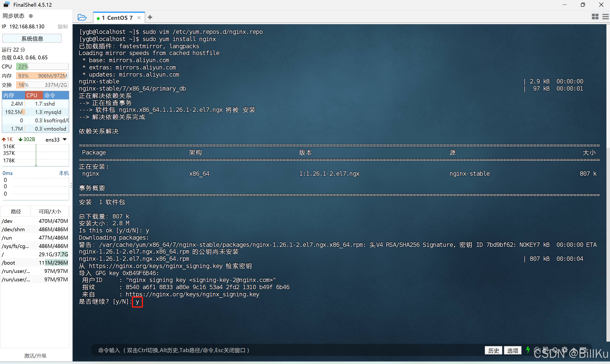Click the search magnifier icon in command bar
610x364 pixels.
click(x=555, y=350)
